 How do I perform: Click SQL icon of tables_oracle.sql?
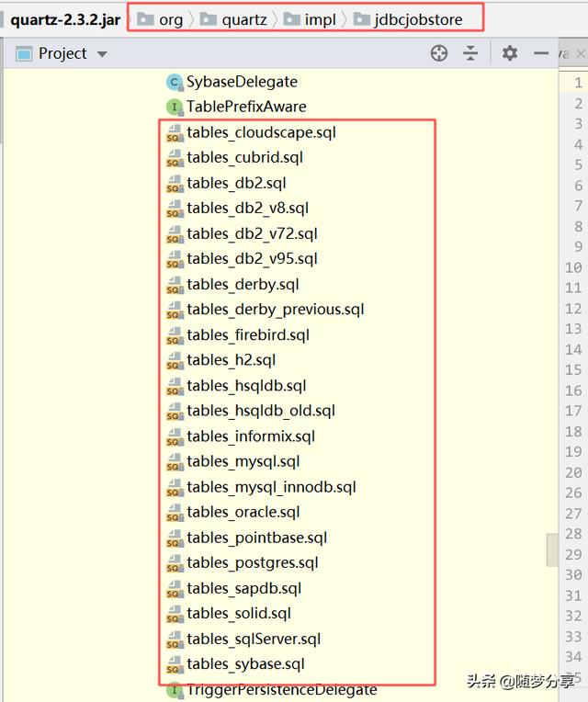(x=175, y=512)
